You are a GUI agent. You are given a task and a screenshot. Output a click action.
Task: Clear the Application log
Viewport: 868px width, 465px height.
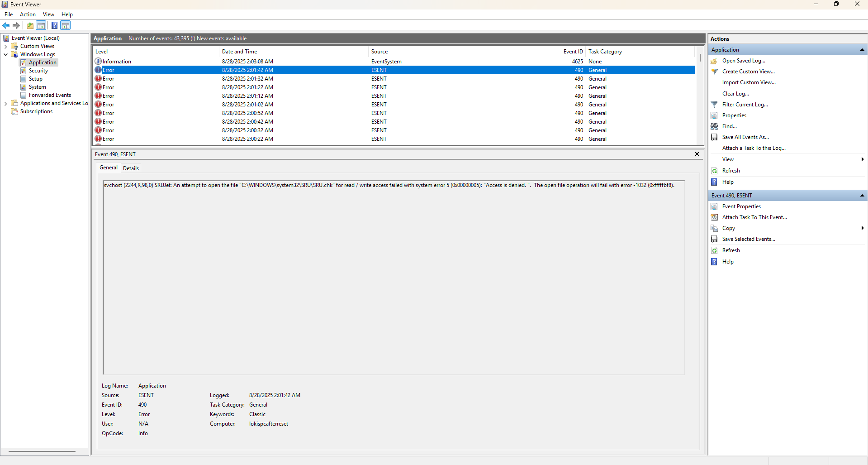(735, 93)
